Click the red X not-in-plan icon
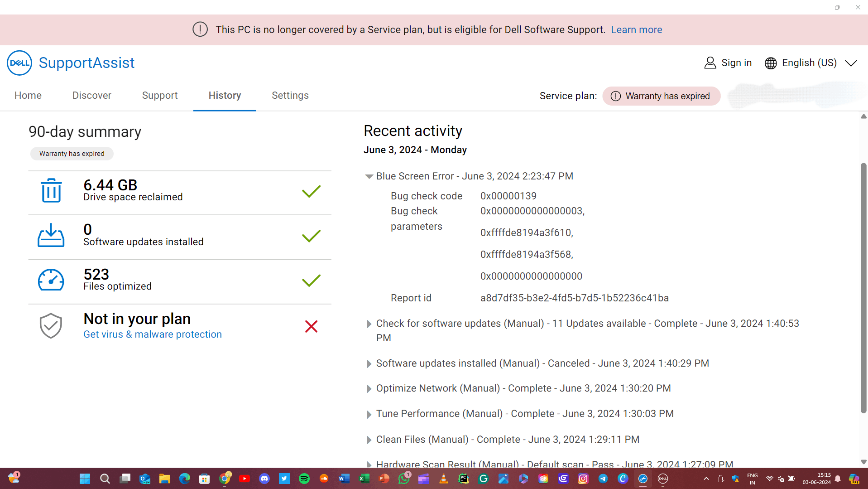Screen dimensions: 868x489 (x=312, y=326)
